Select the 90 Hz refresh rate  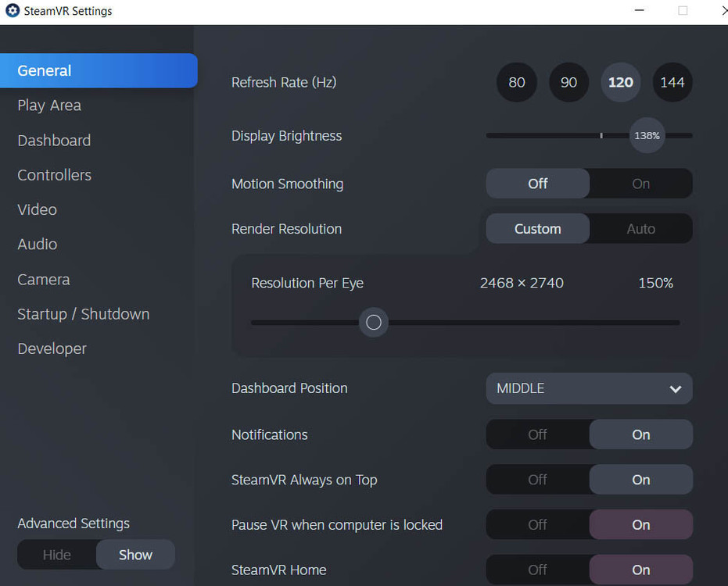569,82
